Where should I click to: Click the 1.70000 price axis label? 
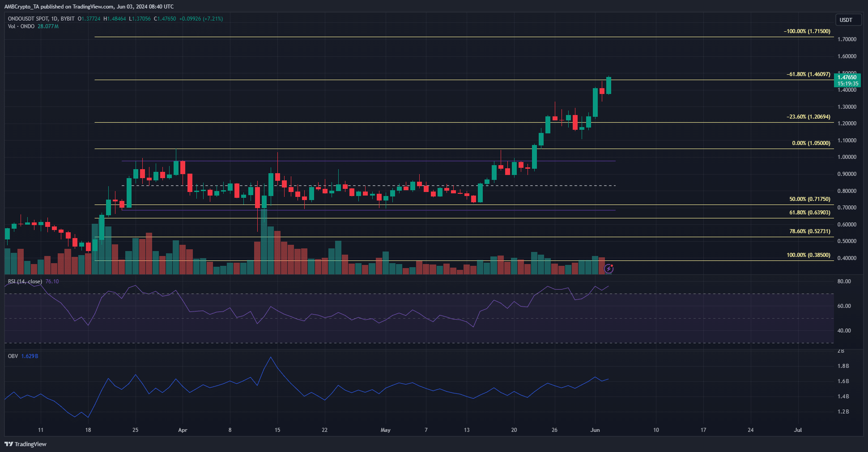[847, 39]
